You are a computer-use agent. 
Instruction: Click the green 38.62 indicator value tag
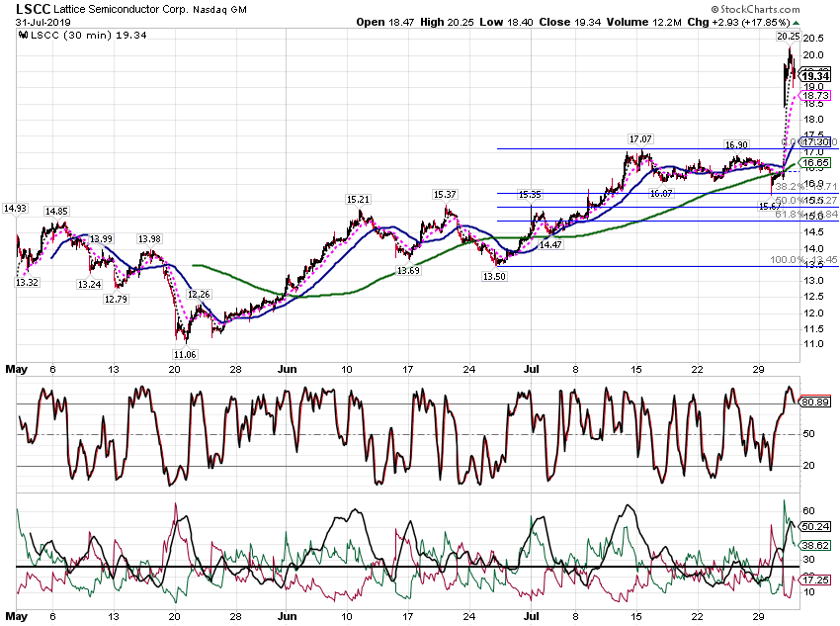[x=815, y=545]
